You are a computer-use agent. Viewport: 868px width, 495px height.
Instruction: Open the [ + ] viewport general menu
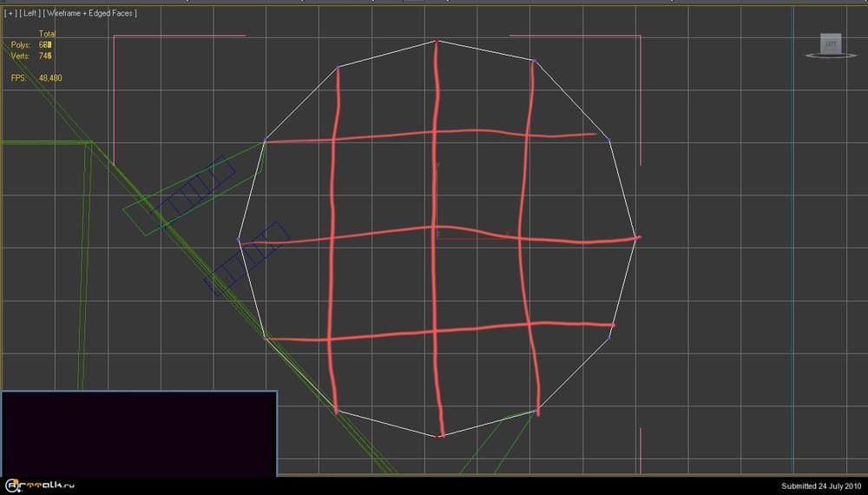coord(10,13)
